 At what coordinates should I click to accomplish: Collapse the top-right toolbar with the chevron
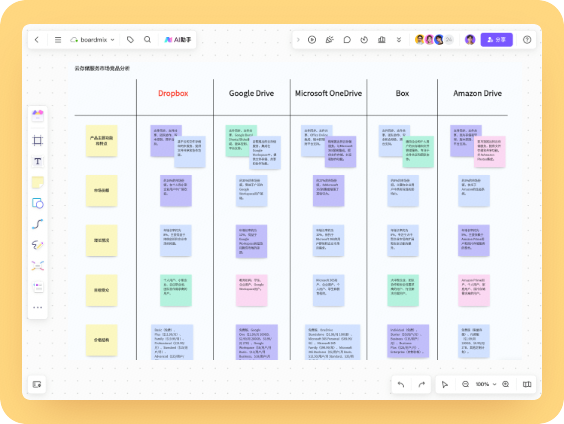click(x=298, y=40)
